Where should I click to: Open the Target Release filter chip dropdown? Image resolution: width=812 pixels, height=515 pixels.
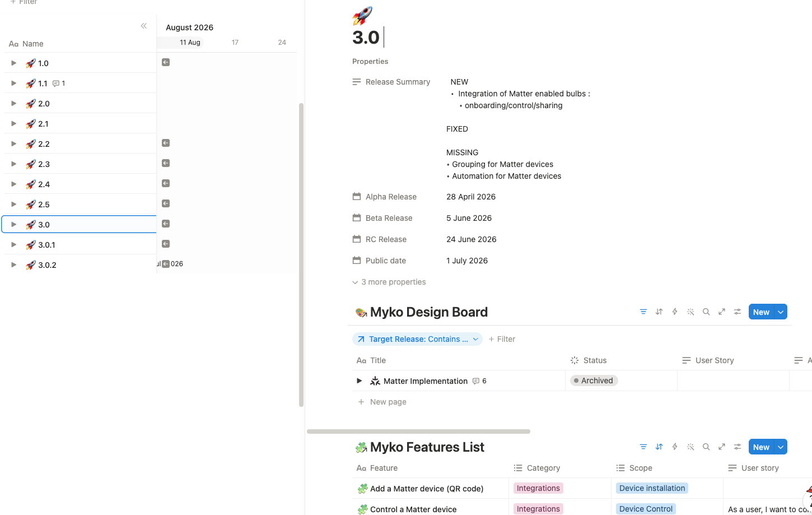[x=417, y=339]
